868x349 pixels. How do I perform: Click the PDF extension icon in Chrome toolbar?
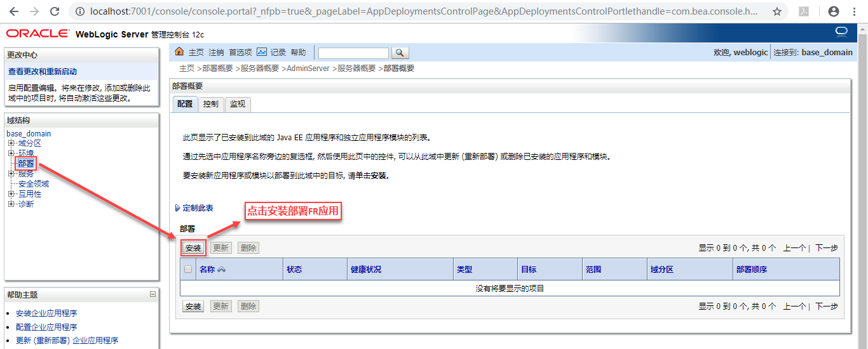804,11
